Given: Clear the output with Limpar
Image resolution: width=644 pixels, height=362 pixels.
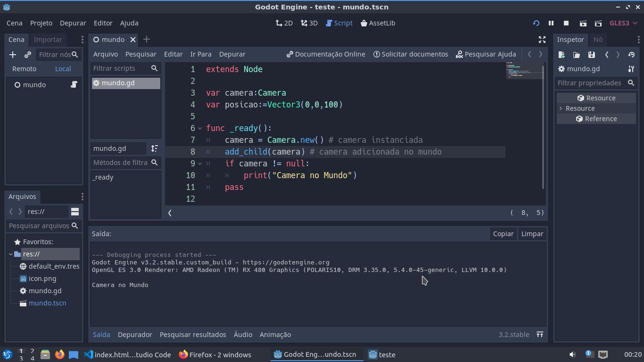Looking at the screenshot, I should 532,234.
